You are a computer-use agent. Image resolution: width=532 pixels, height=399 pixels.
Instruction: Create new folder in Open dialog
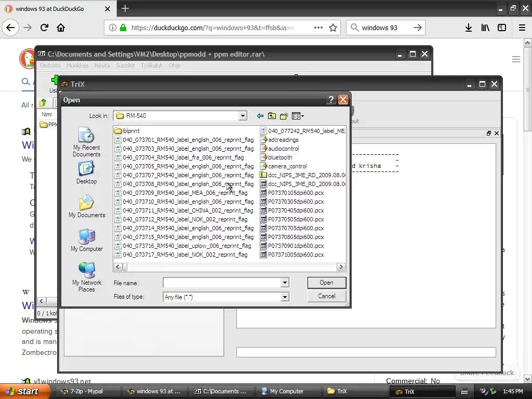tap(284, 116)
